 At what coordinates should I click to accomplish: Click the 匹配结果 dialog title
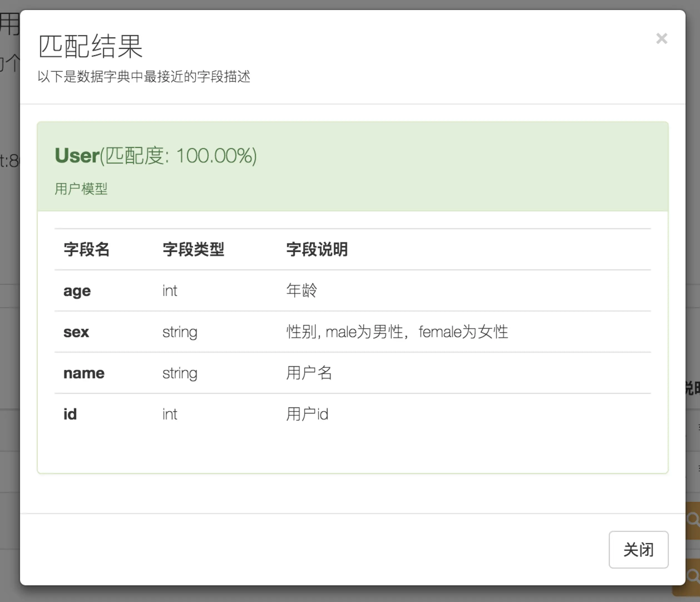(x=90, y=46)
